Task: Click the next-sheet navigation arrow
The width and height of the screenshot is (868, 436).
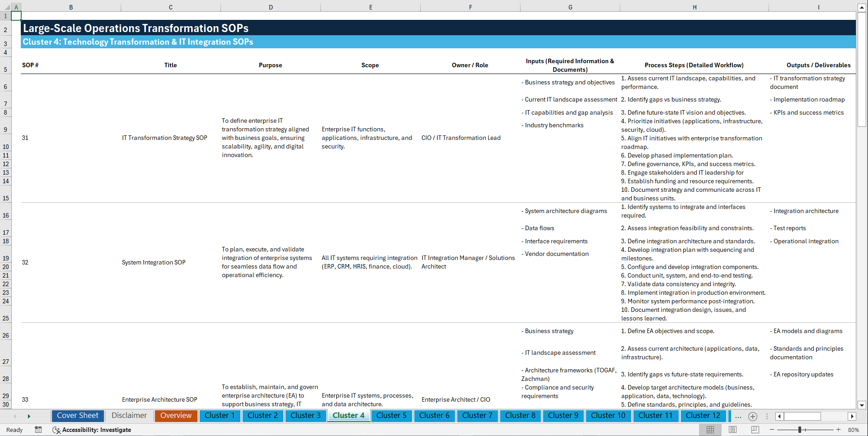Action: 29,416
